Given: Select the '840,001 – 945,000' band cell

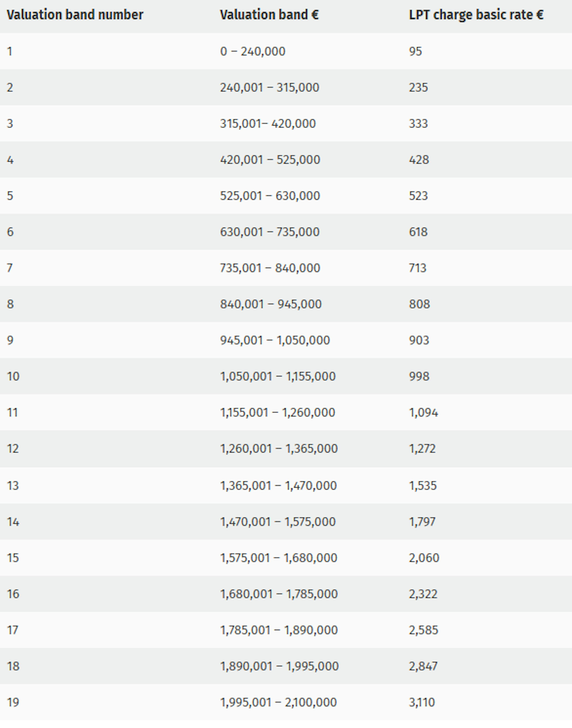Looking at the screenshot, I should 271,304.
